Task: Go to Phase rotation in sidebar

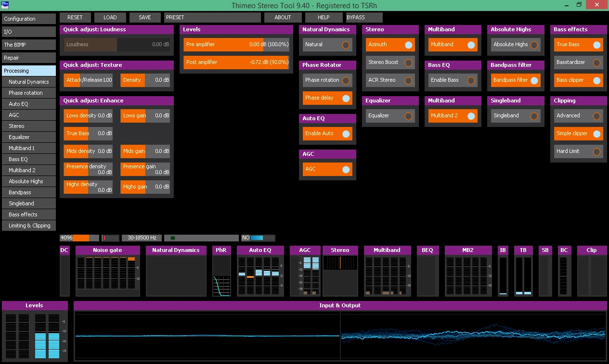Action: (29, 93)
